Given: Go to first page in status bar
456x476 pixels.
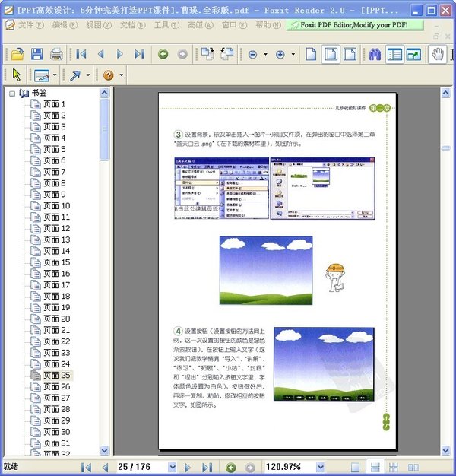Looking at the screenshot, I should 86,467.
